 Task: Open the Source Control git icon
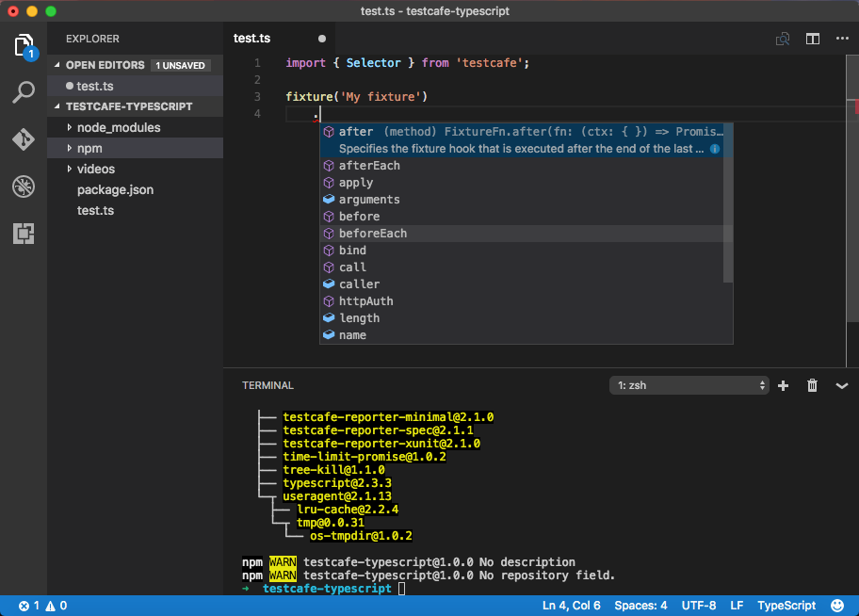[24, 139]
